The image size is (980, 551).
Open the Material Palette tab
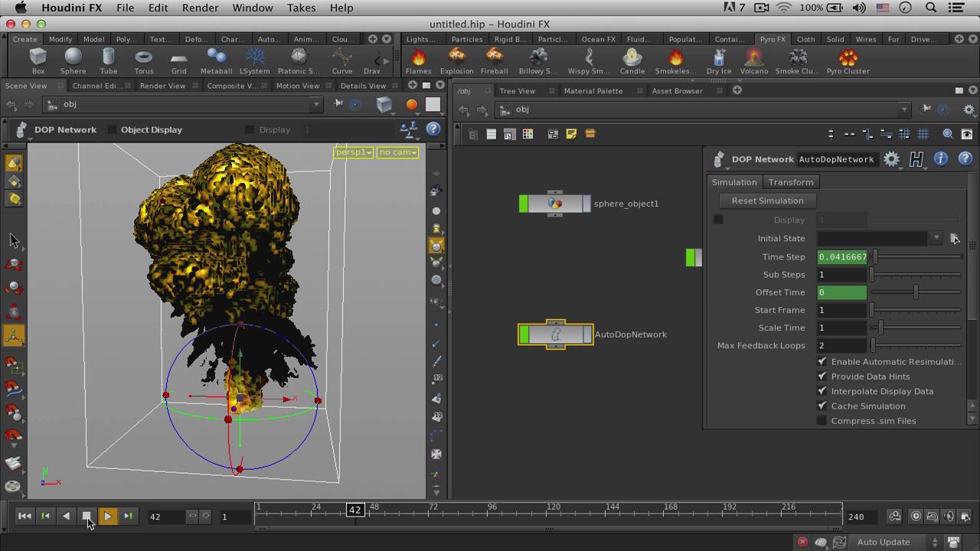pos(593,90)
